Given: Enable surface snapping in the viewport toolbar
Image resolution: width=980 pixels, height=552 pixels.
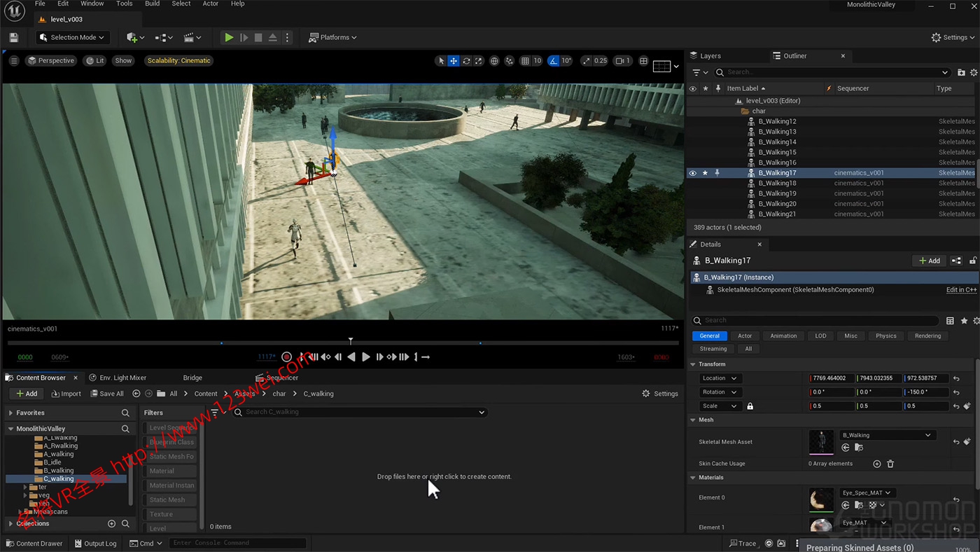Looking at the screenshot, I should (508, 61).
